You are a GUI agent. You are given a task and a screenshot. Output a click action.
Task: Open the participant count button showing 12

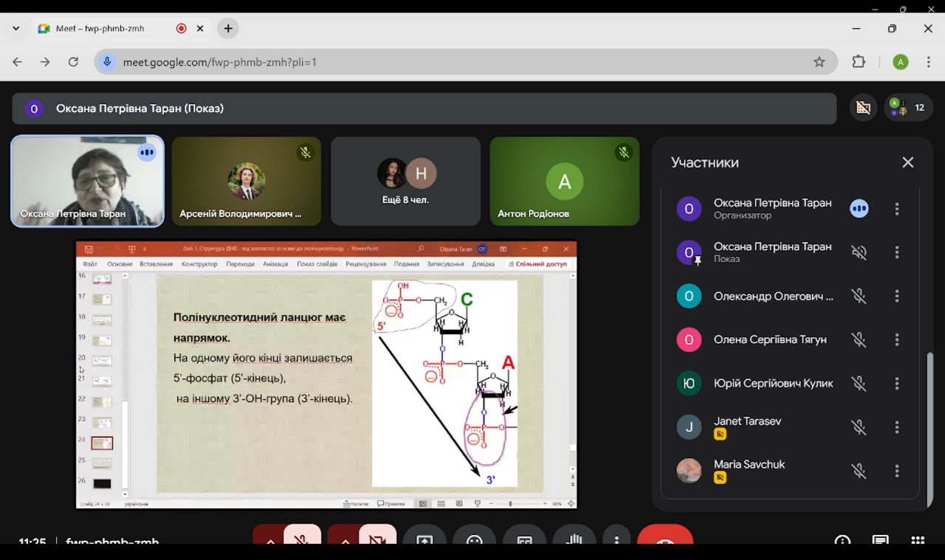909,108
